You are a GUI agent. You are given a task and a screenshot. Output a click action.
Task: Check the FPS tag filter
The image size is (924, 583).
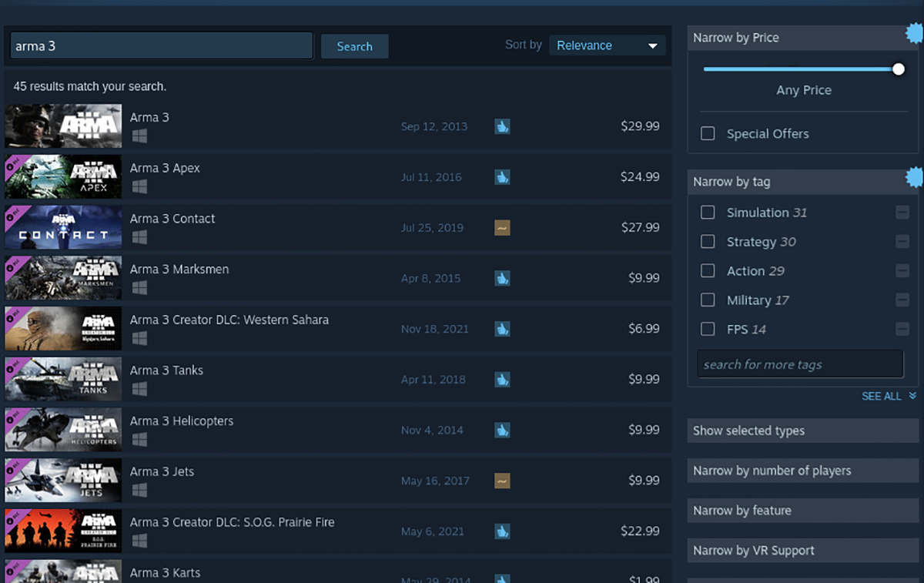[708, 330]
